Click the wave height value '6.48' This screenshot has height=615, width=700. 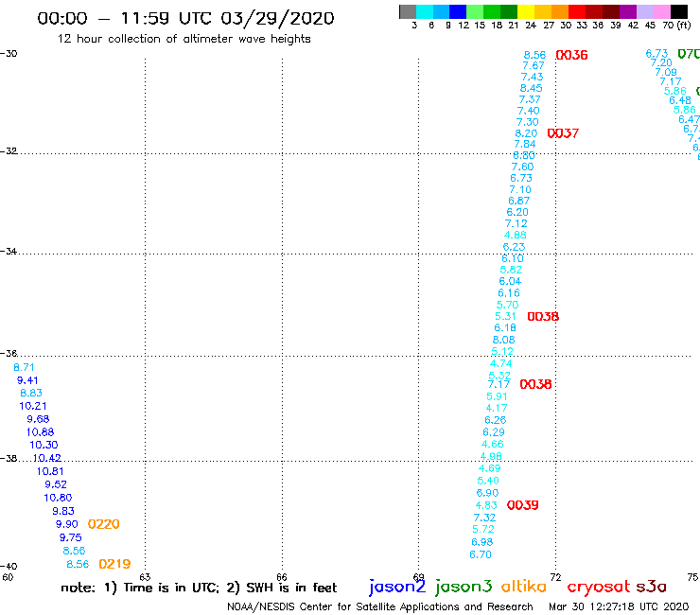(680, 100)
